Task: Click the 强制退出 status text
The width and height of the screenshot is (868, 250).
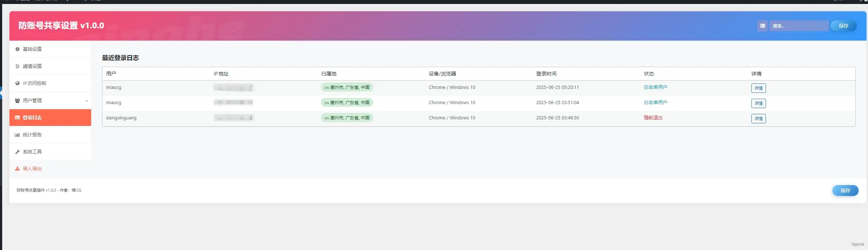Action: click(653, 118)
